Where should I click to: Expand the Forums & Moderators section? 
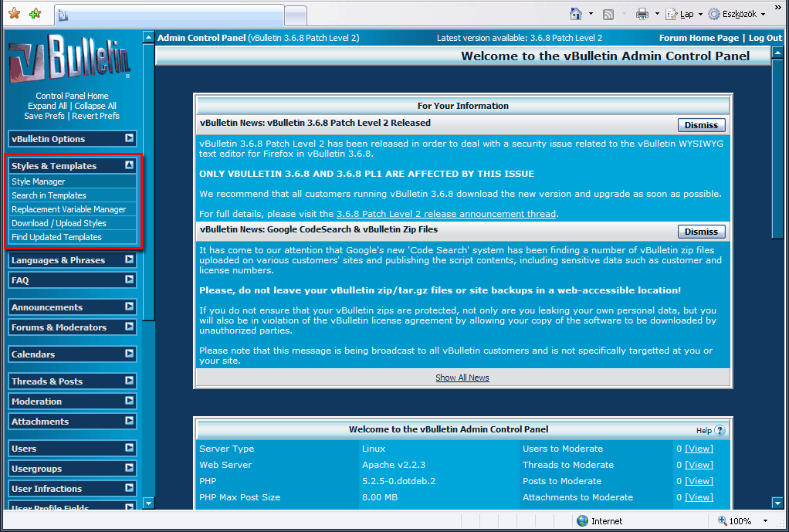(129, 327)
